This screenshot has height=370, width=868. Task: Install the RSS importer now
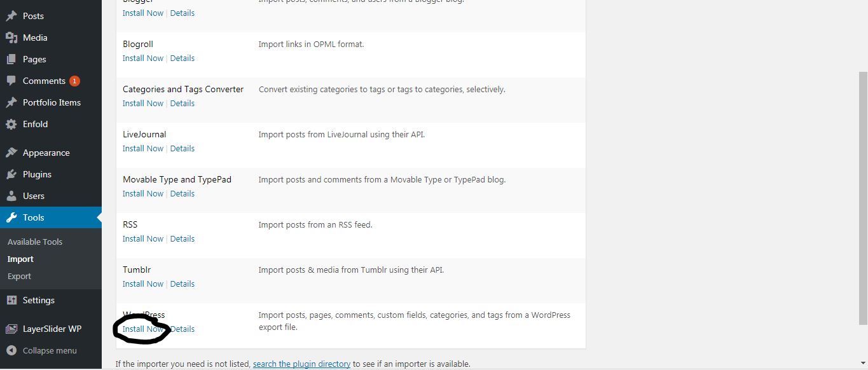(x=143, y=238)
